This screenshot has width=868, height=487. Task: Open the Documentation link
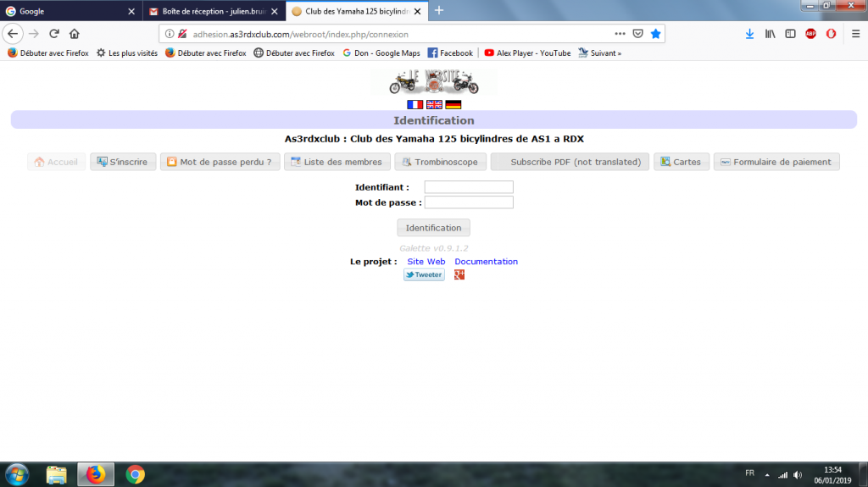point(486,262)
